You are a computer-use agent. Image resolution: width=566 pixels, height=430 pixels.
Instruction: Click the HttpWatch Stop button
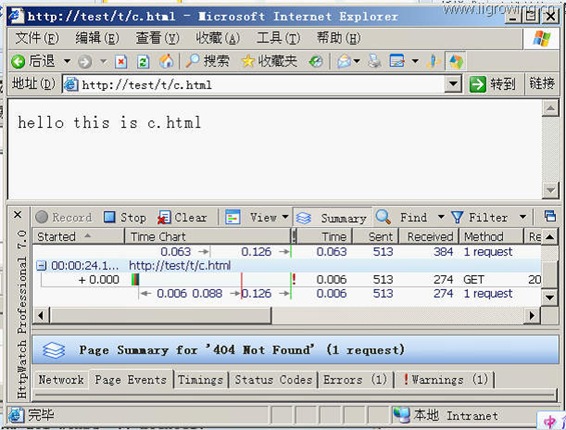(x=125, y=217)
